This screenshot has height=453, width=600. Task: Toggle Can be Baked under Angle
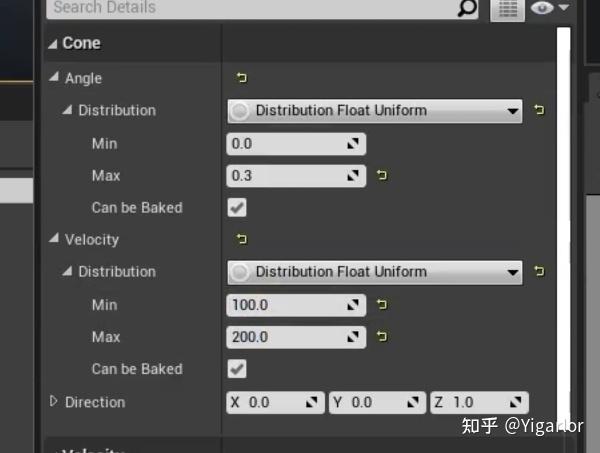point(237,208)
